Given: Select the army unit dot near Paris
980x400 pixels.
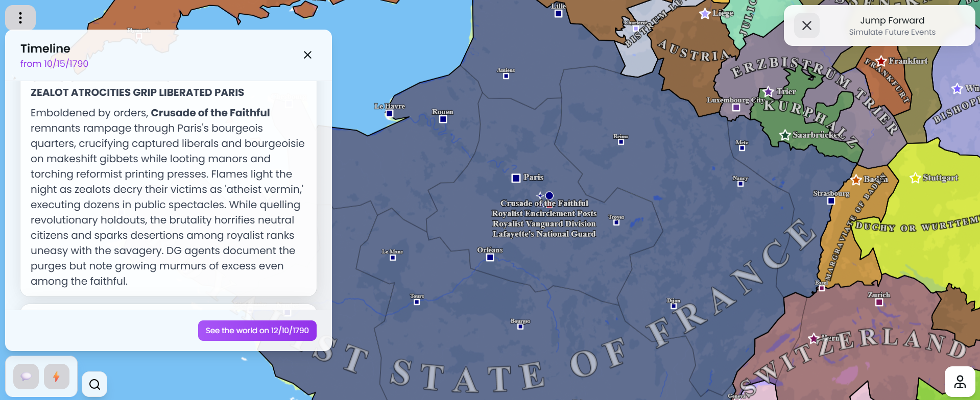Looking at the screenshot, I should 549,195.
